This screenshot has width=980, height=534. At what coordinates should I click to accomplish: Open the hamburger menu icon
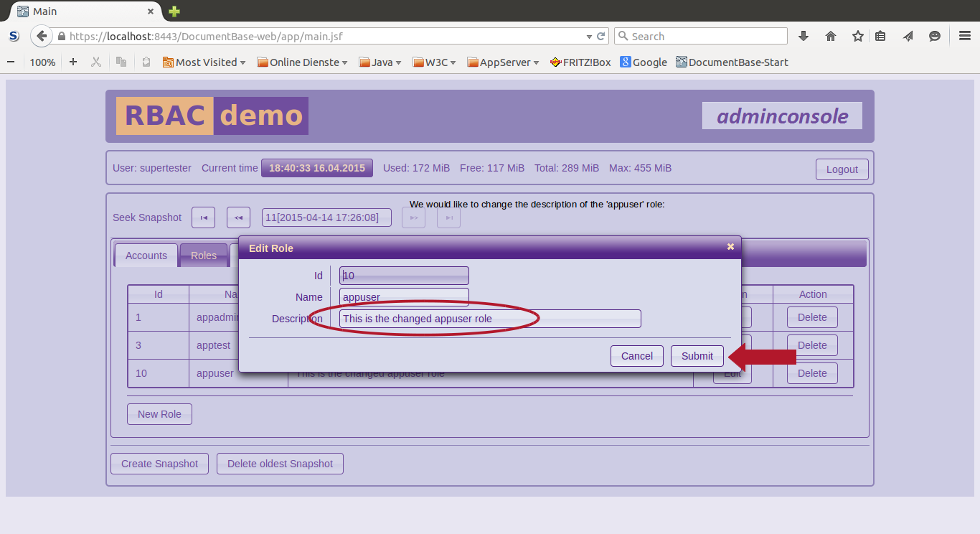965,36
